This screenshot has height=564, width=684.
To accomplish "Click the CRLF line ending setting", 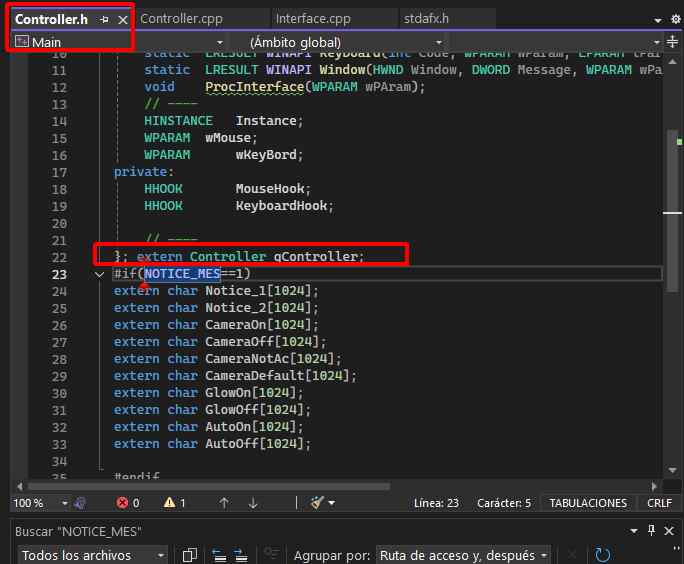I will click(x=659, y=503).
